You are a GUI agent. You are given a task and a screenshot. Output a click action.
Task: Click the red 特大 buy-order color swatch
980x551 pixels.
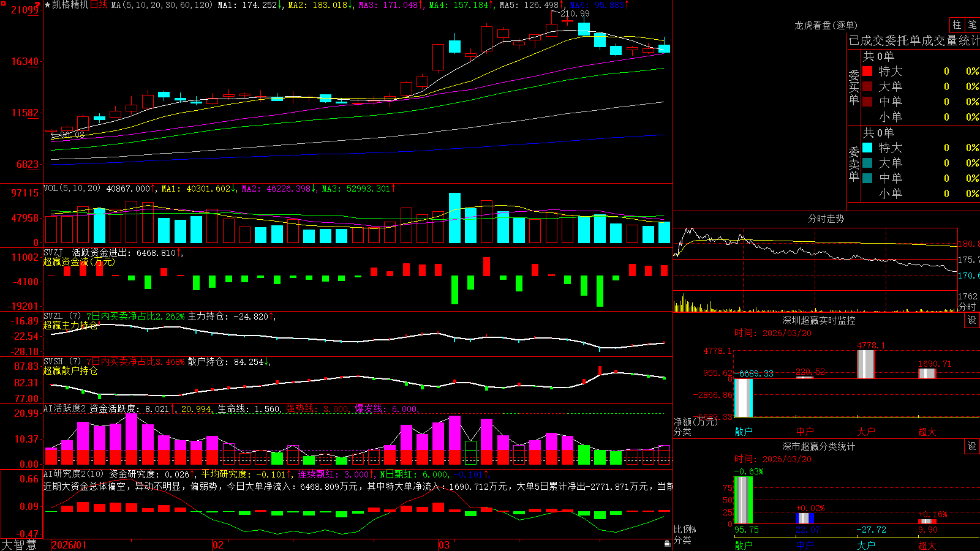(x=867, y=71)
